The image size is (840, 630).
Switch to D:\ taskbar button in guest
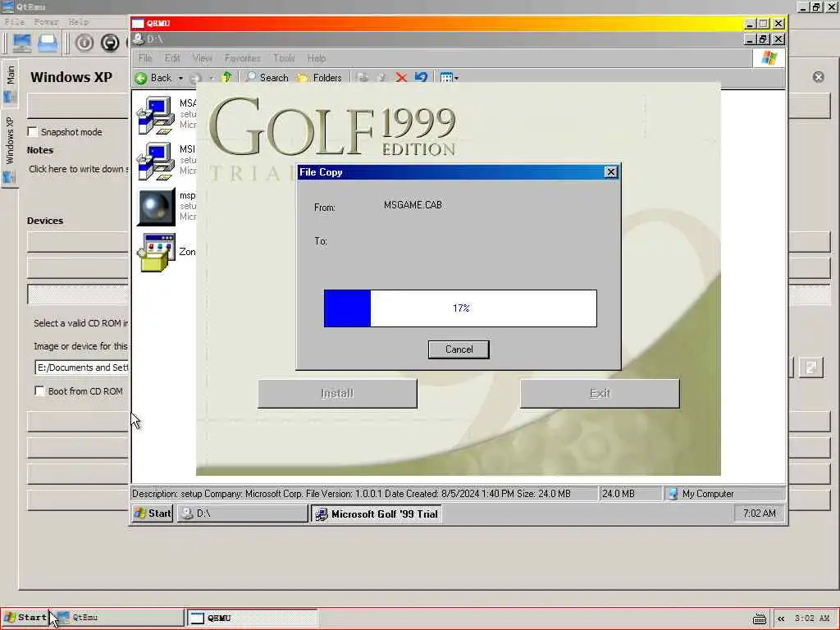point(243,514)
